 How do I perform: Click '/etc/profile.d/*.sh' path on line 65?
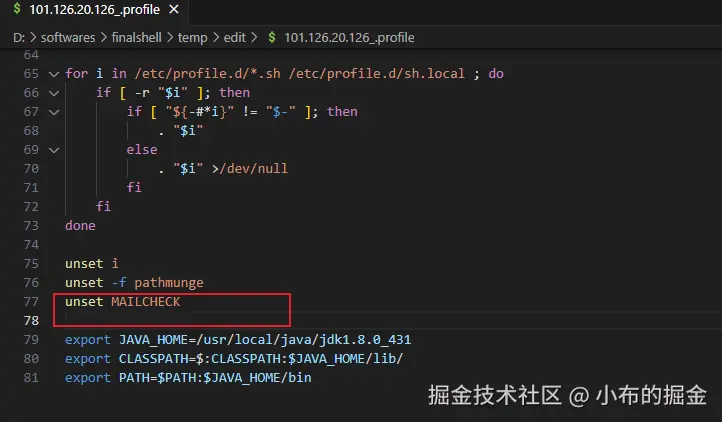[x=208, y=74]
